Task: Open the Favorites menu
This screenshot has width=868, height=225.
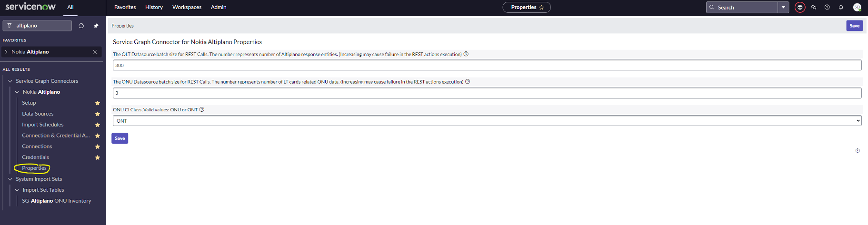Action: [x=125, y=7]
